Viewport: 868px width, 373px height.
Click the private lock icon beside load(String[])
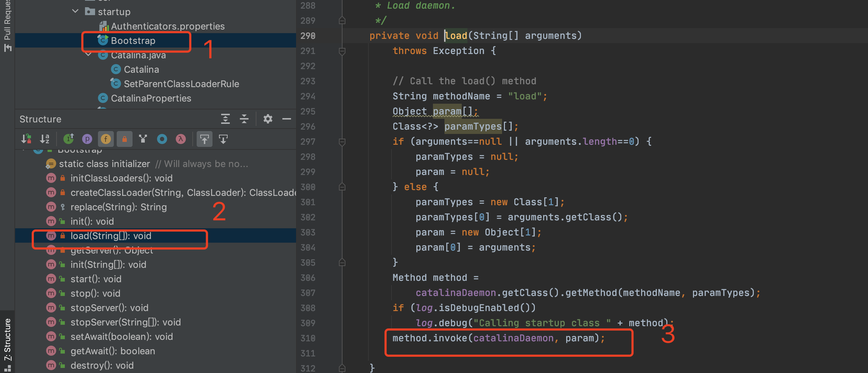pos(63,236)
